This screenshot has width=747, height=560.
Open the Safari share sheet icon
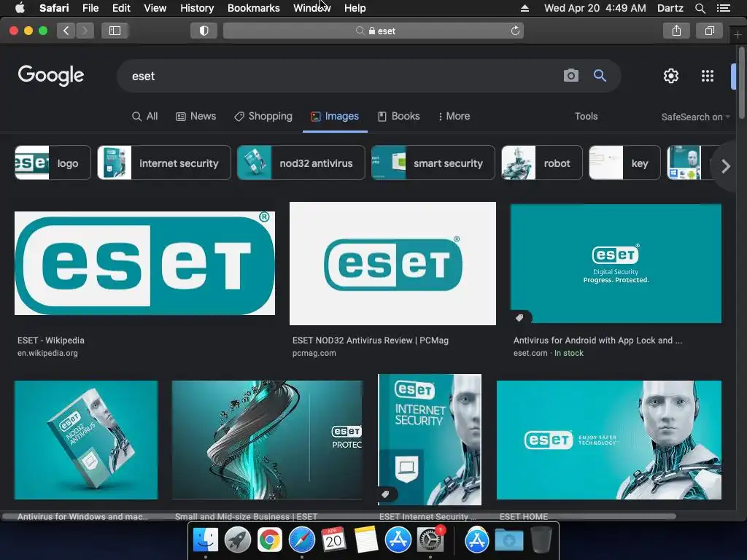coord(676,31)
